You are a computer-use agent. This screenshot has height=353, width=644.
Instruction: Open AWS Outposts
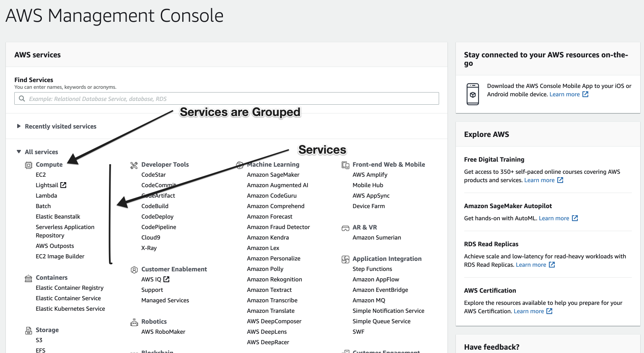click(55, 246)
